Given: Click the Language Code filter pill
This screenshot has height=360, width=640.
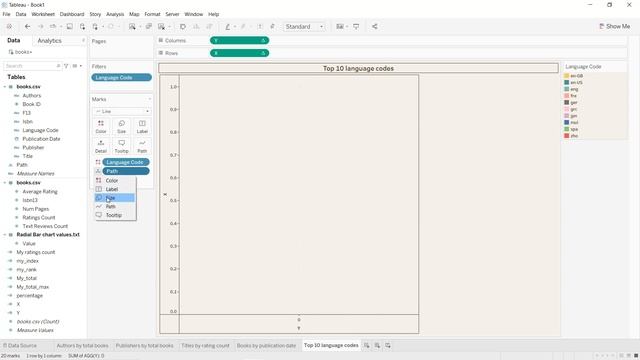Looking at the screenshot, I should pos(122,78).
